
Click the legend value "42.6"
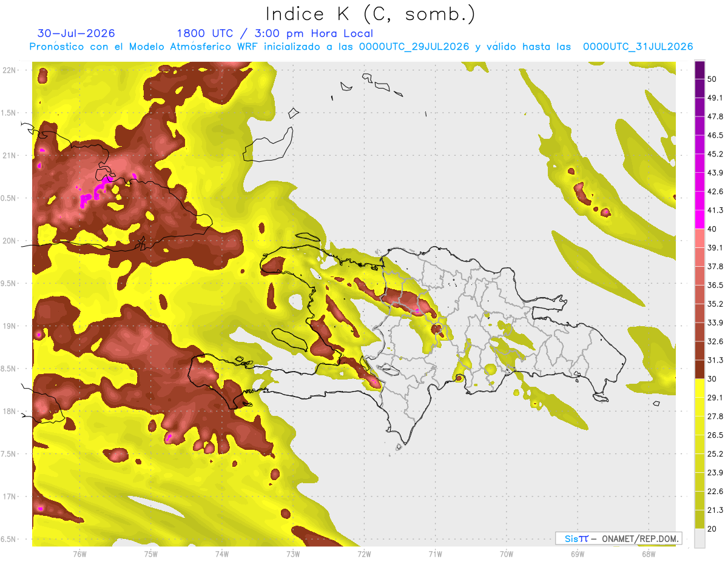(715, 192)
